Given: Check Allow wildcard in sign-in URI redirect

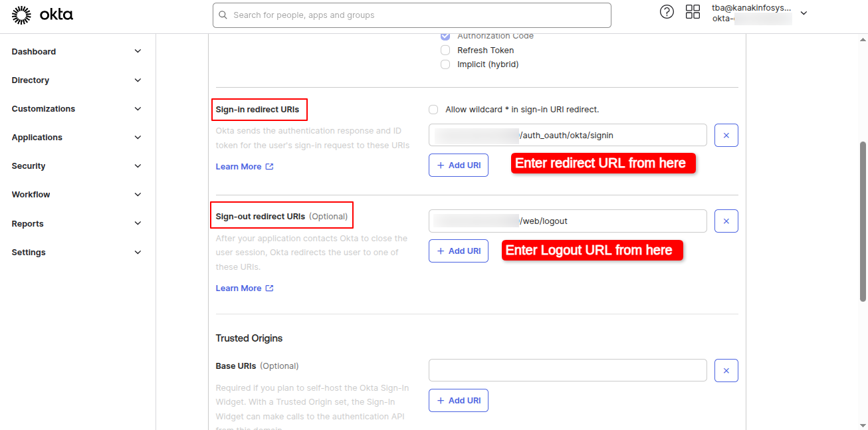Looking at the screenshot, I should 433,110.
